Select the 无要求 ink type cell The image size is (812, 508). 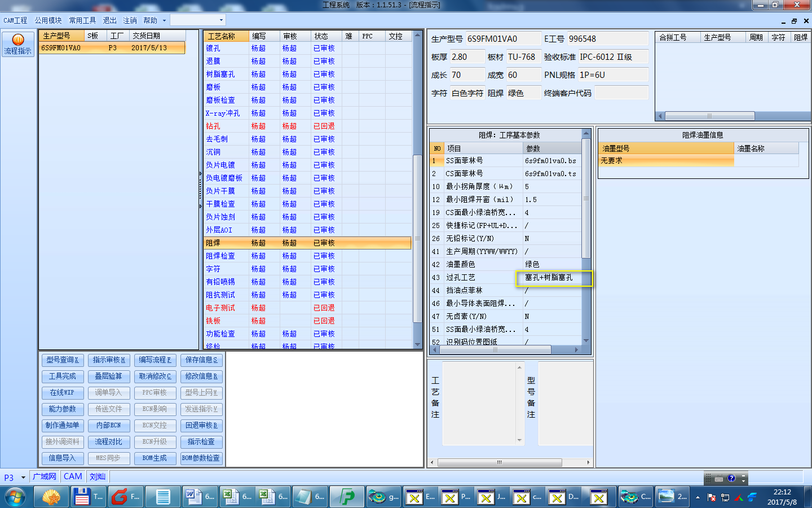666,161
